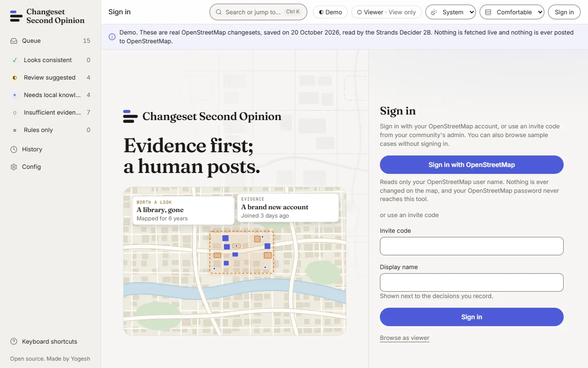Click the Config gear icon

pos(14,167)
